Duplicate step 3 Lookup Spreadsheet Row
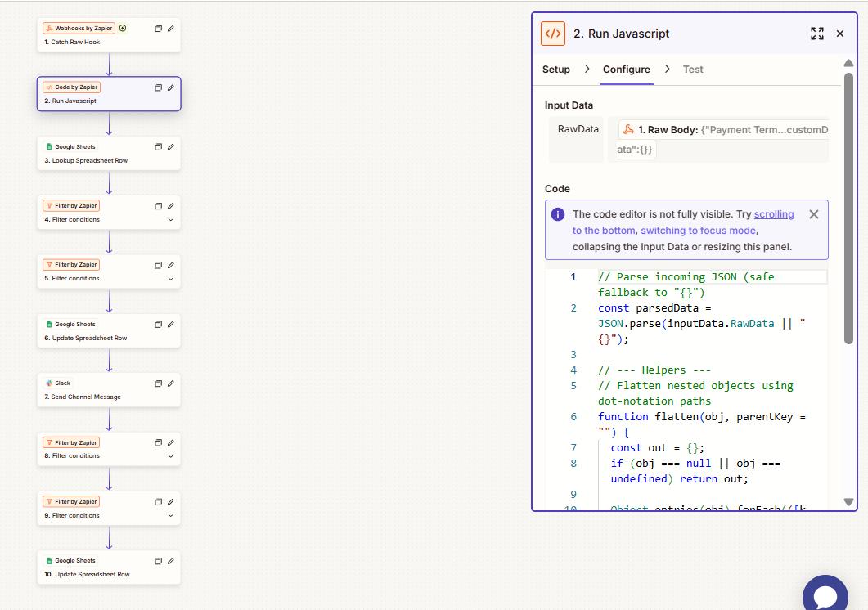 pos(158,146)
